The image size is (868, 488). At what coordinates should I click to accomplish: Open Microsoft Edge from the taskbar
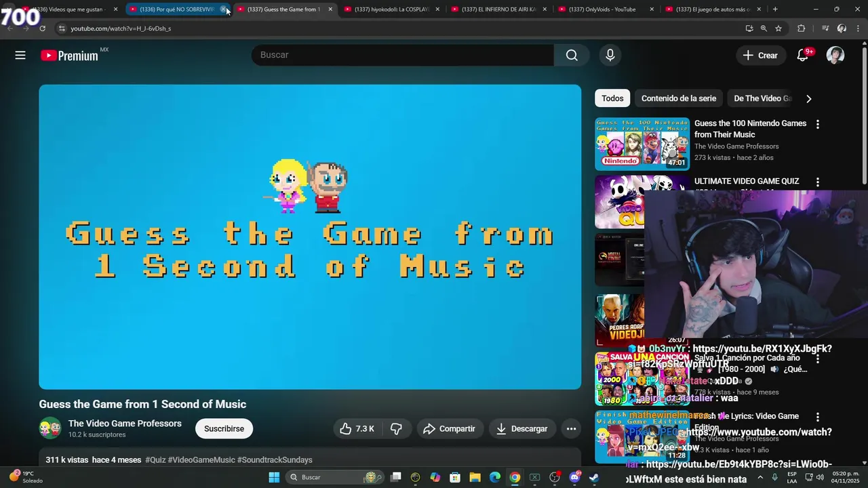pos(495,477)
